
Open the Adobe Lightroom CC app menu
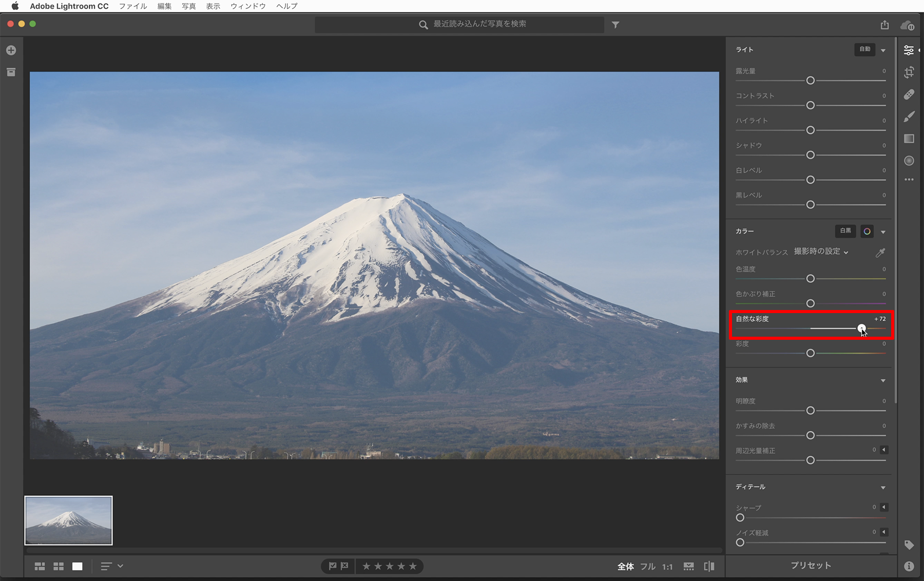click(69, 6)
